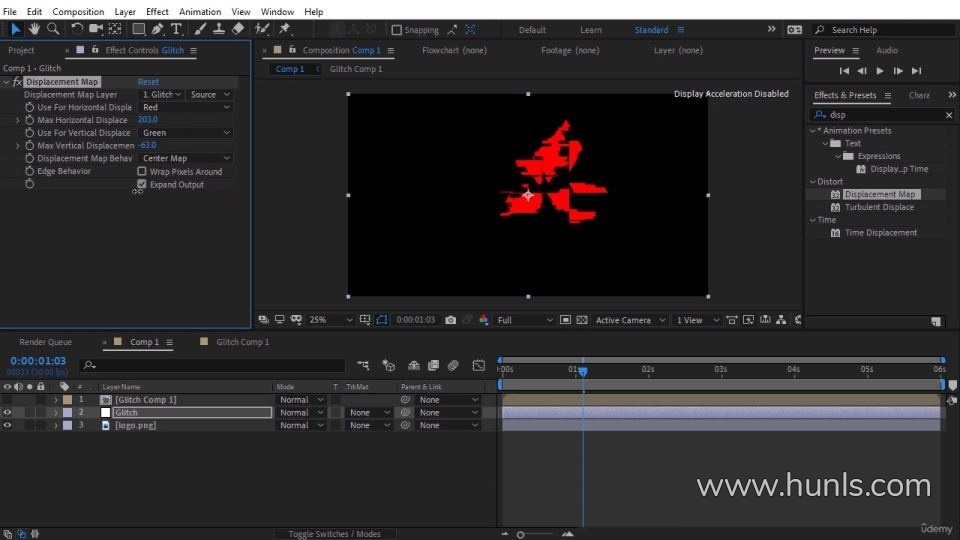The width and height of the screenshot is (960, 540).
Task: Select the Hand tool
Action: click(x=34, y=29)
